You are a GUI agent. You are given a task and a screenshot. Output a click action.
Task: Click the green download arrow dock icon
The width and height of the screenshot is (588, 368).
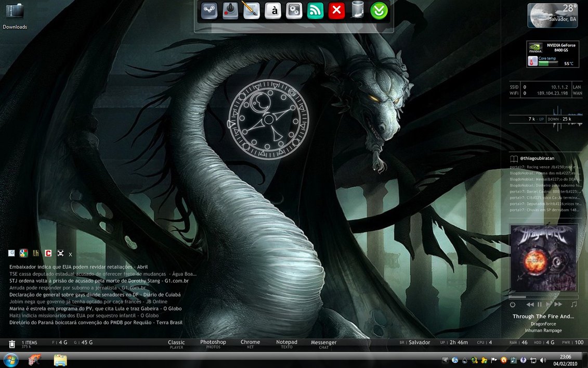(x=379, y=10)
